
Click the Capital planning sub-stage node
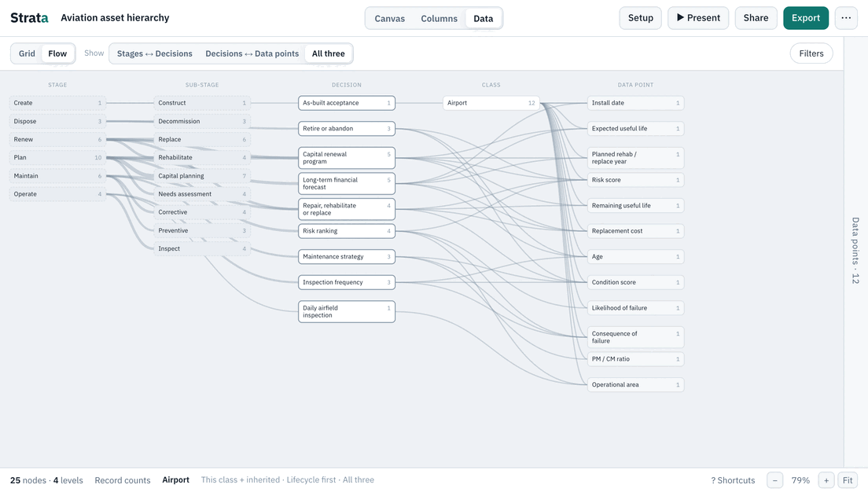202,176
